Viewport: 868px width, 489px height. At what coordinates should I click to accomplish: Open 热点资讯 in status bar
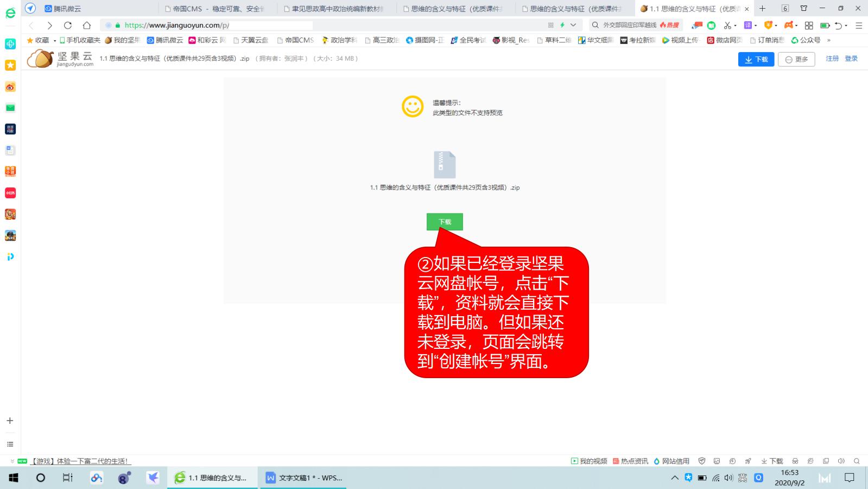630,461
